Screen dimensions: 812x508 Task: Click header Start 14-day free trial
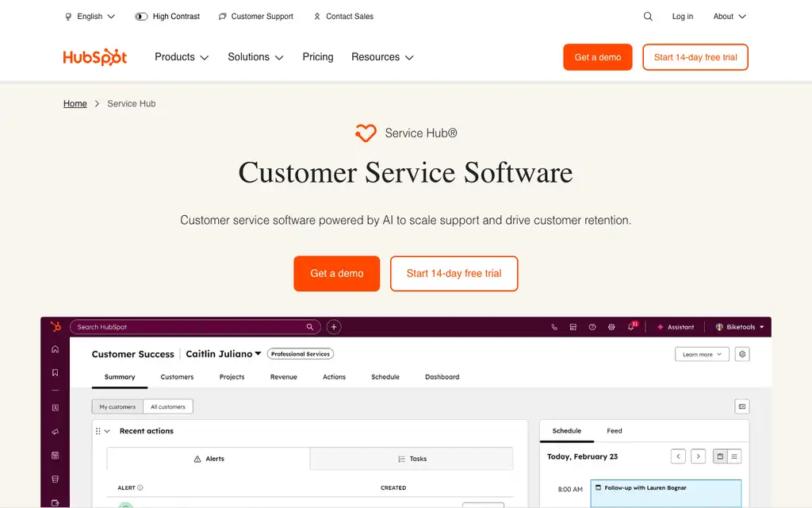point(695,57)
